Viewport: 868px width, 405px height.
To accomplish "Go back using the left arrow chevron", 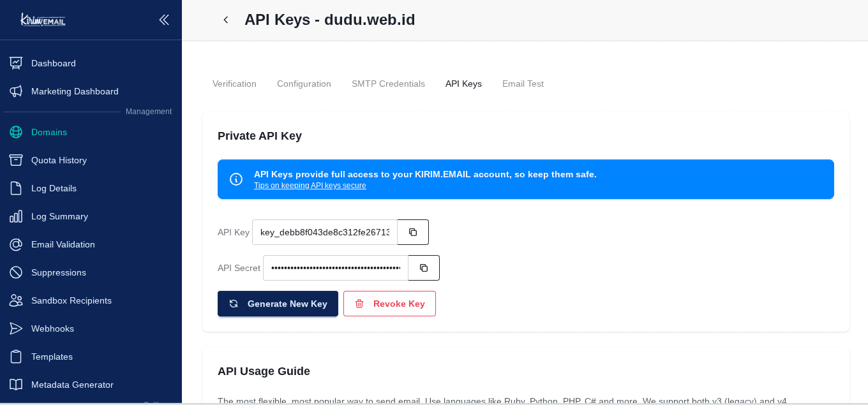I will (225, 20).
